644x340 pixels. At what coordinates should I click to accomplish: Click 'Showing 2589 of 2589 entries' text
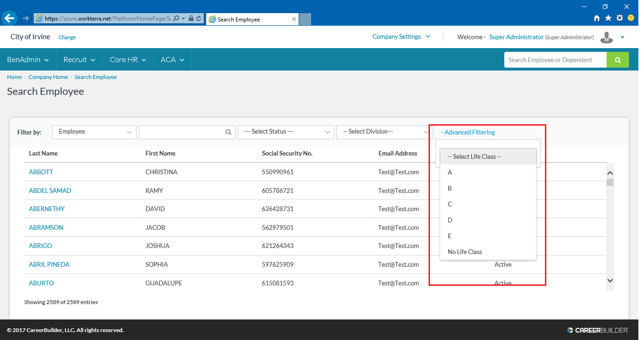(61, 302)
